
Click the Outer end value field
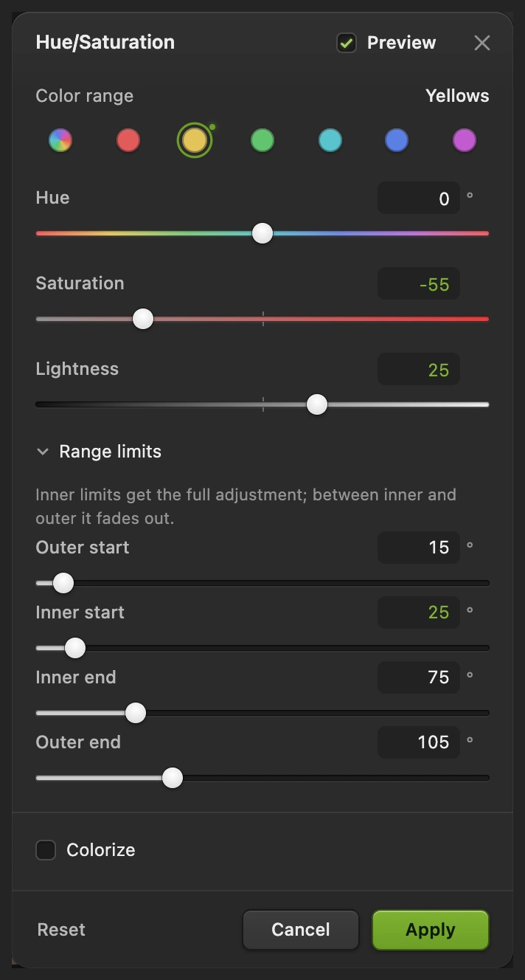coord(419,742)
